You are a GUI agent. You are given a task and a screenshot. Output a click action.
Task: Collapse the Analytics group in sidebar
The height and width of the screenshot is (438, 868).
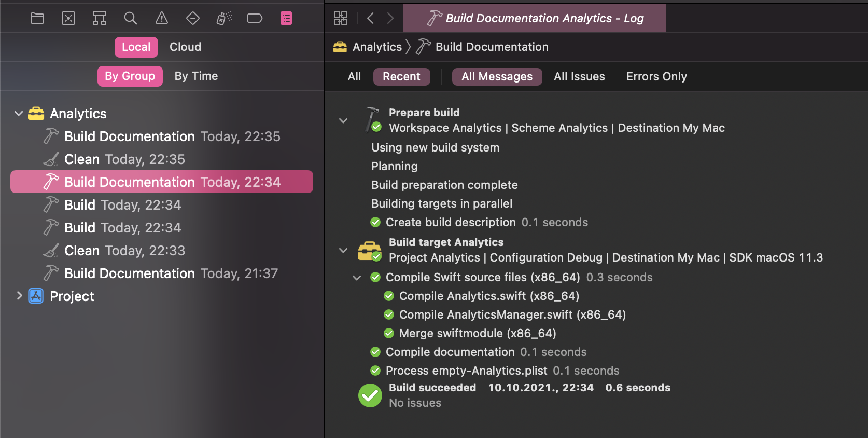[x=19, y=114]
